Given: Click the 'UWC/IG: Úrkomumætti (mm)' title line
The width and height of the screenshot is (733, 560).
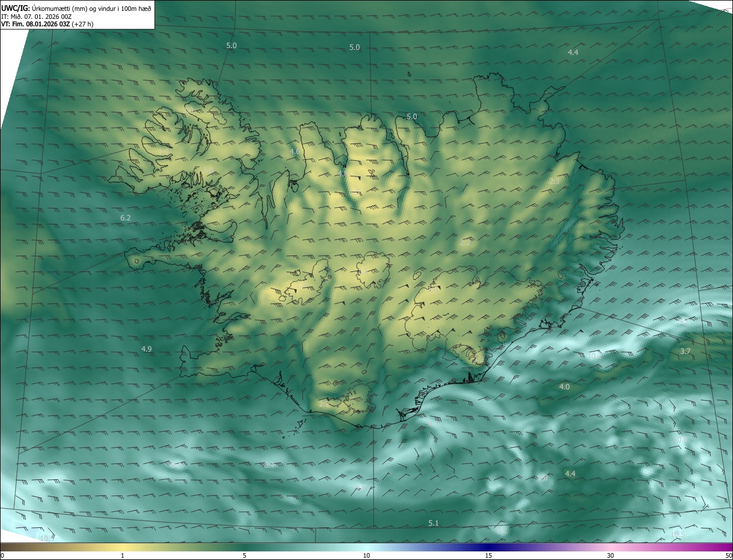Looking at the screenshot, I should pyautogui.click(x=76, y=7).
